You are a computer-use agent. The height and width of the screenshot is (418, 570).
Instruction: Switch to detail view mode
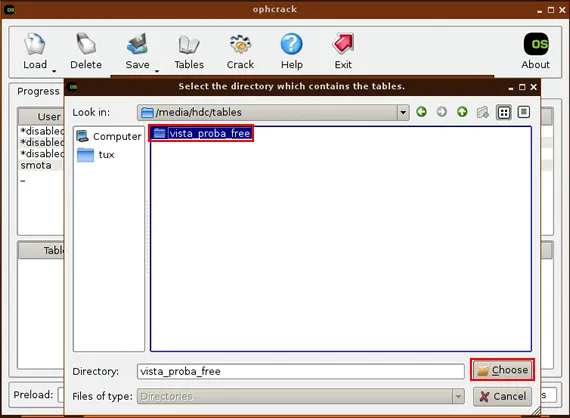523,112
